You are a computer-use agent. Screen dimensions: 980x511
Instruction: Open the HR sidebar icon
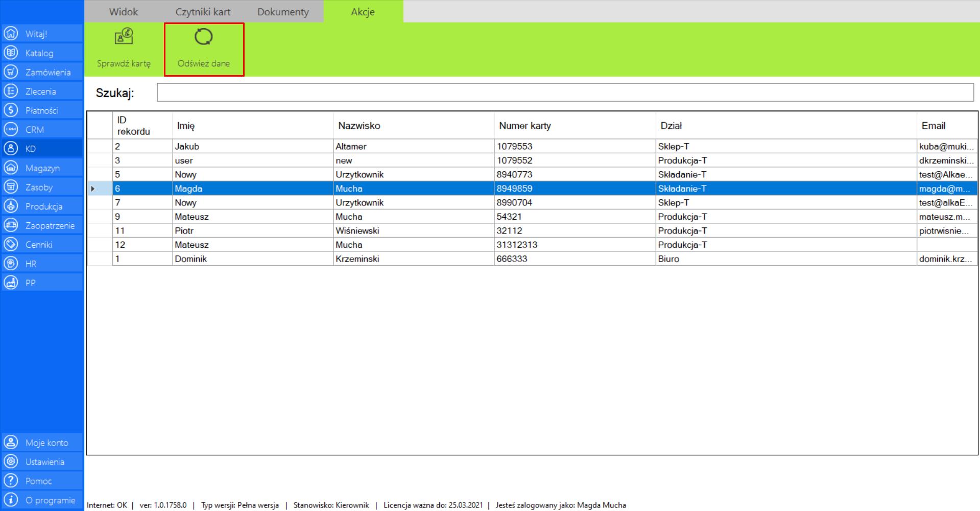tap(11, 264)
